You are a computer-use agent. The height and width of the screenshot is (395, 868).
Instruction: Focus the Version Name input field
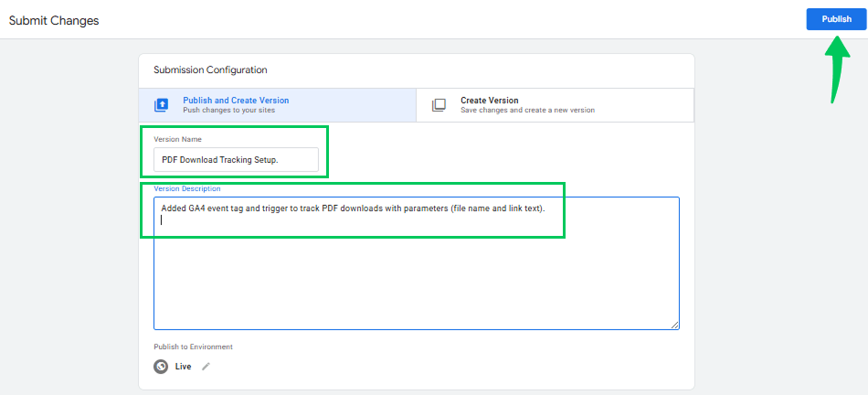click(x=237, y=159)
